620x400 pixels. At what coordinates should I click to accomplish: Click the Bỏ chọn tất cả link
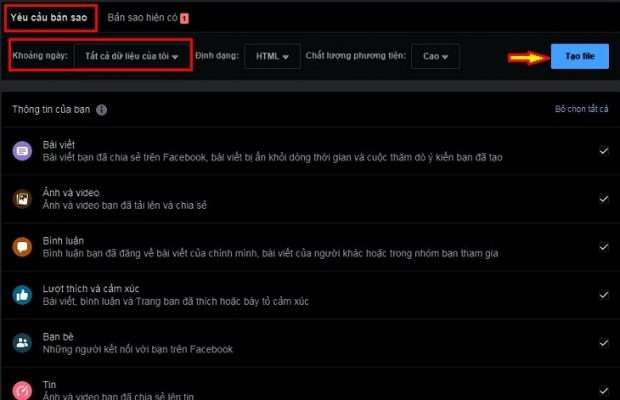tap(580, 109)
